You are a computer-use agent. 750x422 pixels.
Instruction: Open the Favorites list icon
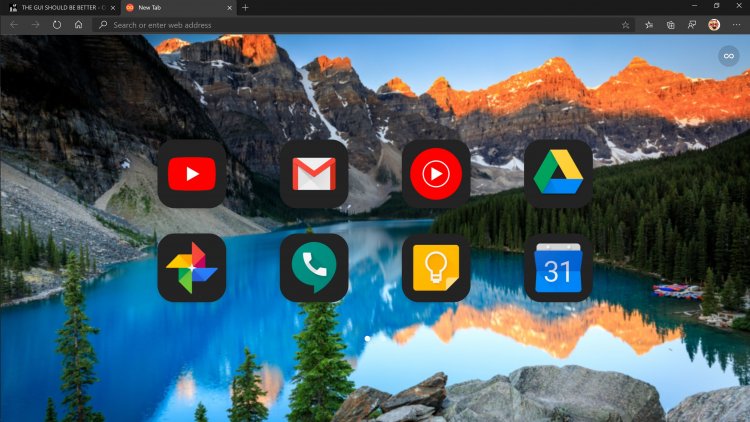point(649,25)
